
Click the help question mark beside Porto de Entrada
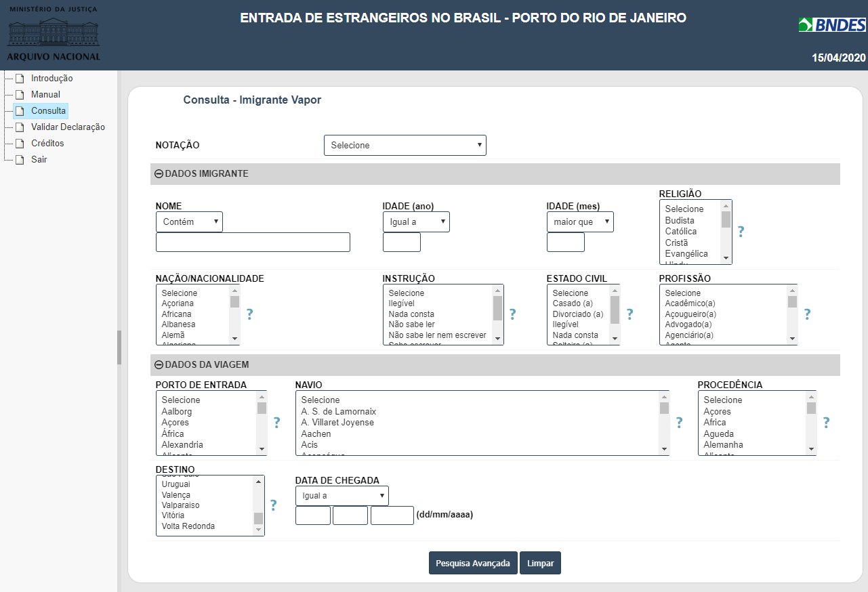point(276,423)
